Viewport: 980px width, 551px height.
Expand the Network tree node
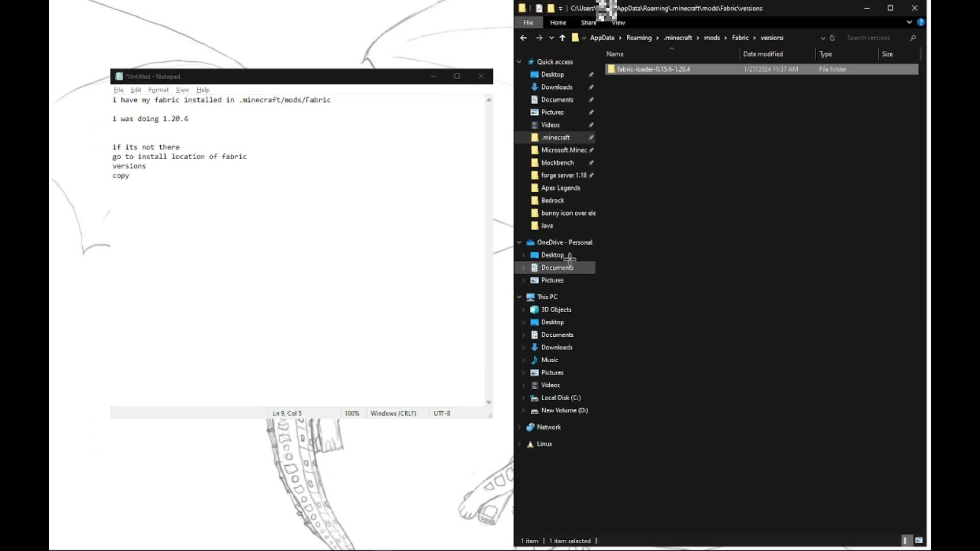[519, 428]
